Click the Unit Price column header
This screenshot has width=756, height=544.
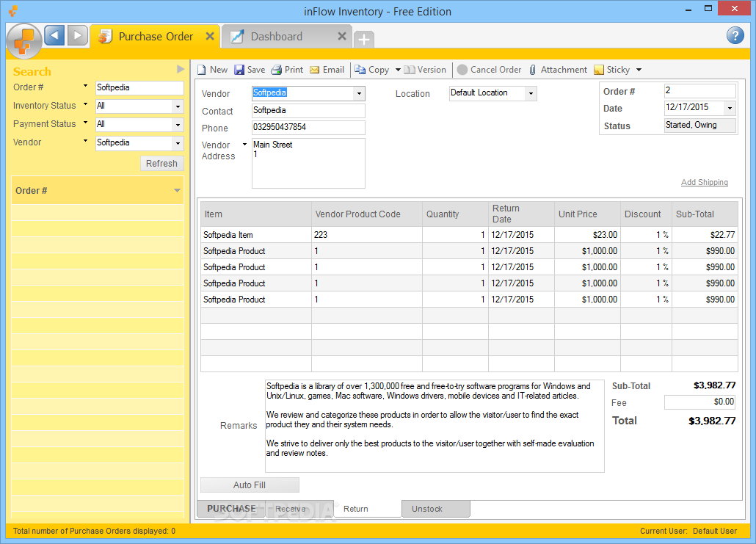pos(587,214)
